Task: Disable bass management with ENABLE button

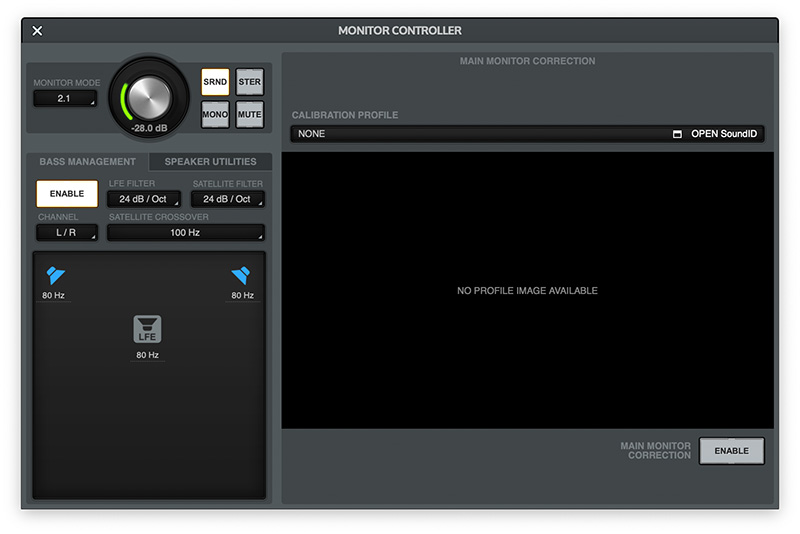Action: point(67,194)
